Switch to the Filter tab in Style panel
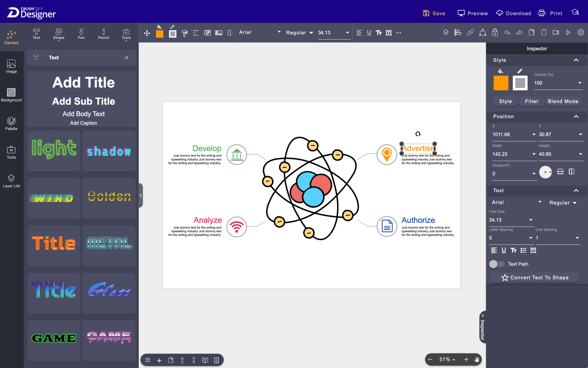The image size is (588, 368). (x=531, y=101)
